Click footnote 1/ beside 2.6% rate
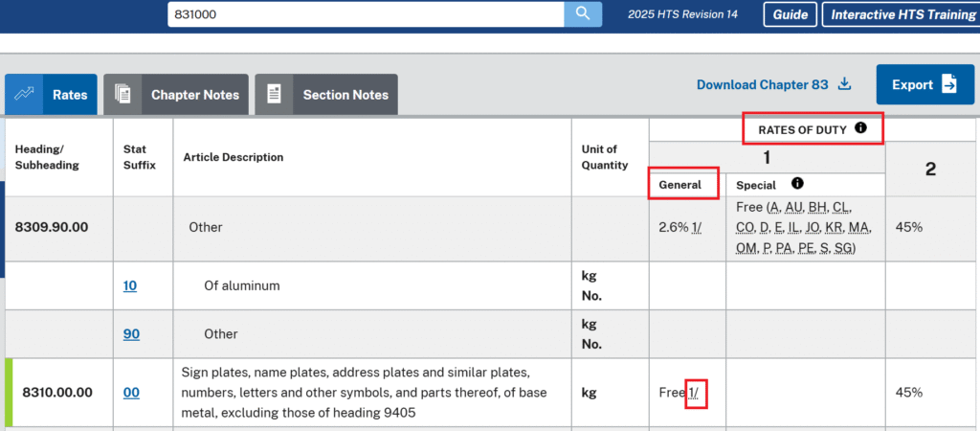 pyautogui.click(x=699, y=227)
